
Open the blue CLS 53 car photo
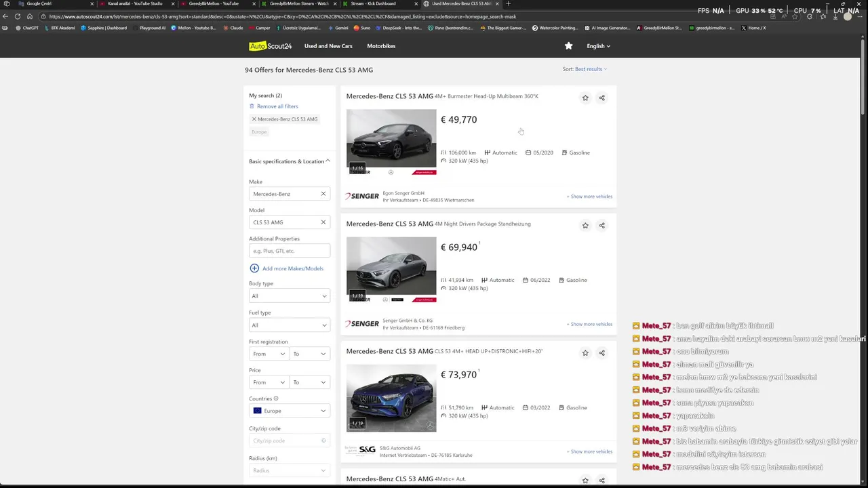391,398
